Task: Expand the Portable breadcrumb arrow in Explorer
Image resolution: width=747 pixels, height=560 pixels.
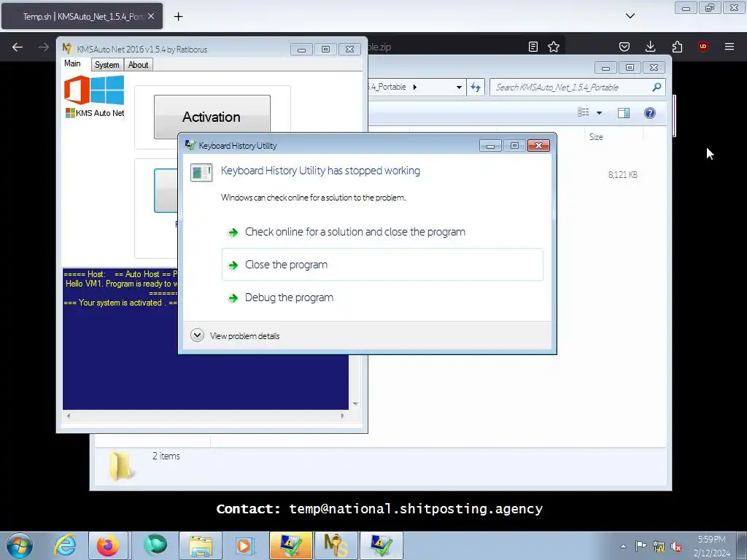Action: 415,87
